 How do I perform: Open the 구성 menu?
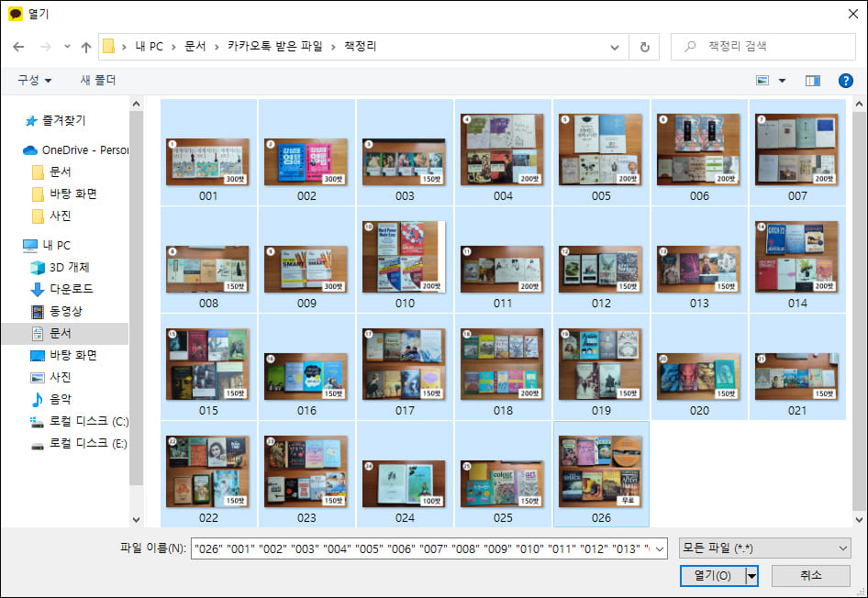tap(34, 80)
